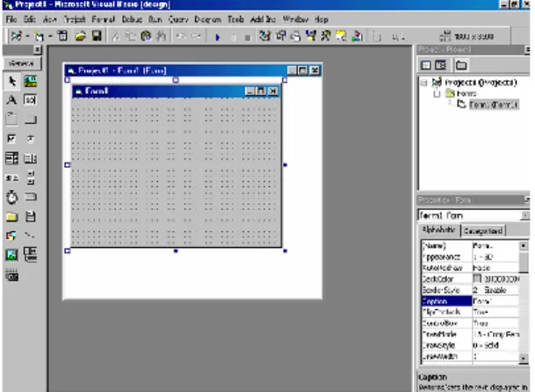Open Data View Window toolbar icon

[x=341, y=35]
